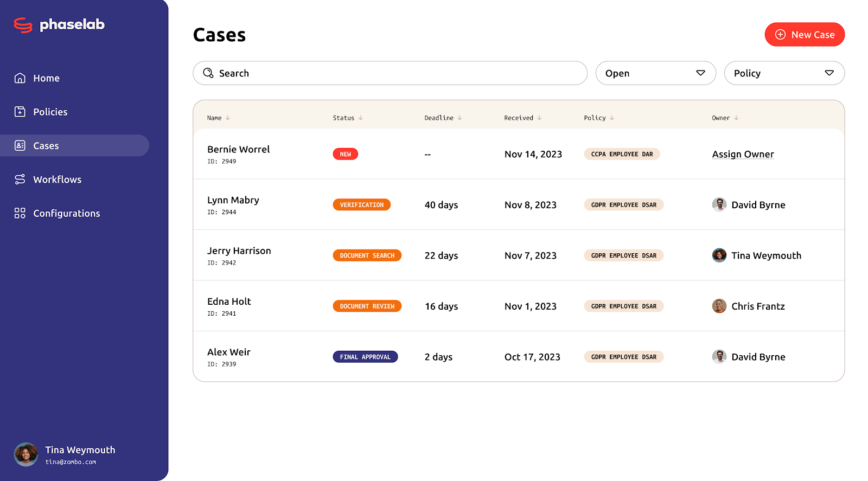Click Tina Weymouth profile photo in sidebar
The image size is (868, 481).
(x=26, y=454)
